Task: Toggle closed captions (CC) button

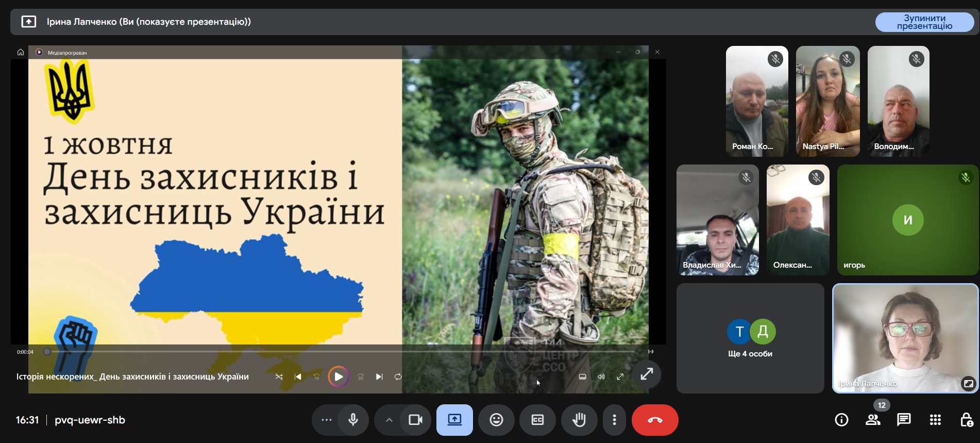Action: pyautogui.click(x=537, y=420)
